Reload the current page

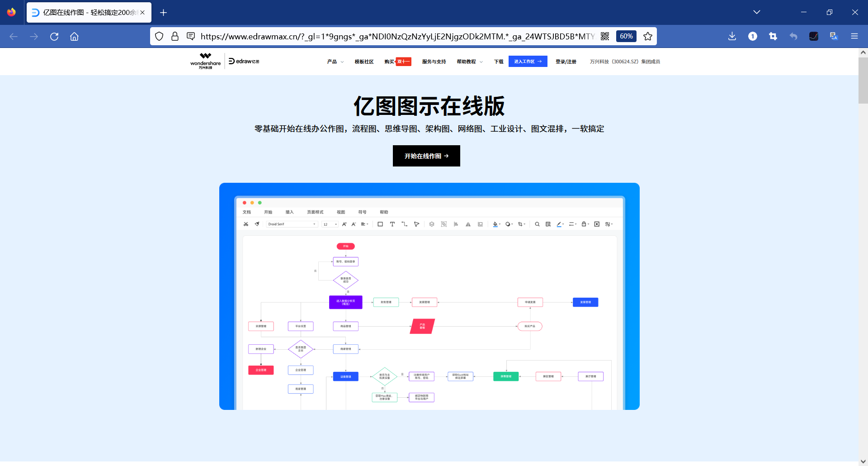[x=54, y=37]
